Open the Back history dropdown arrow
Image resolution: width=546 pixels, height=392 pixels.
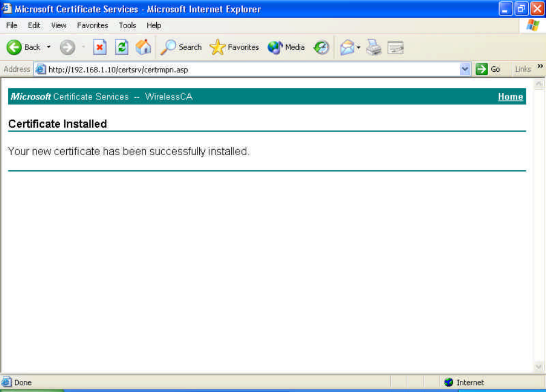tap(49, 47)
